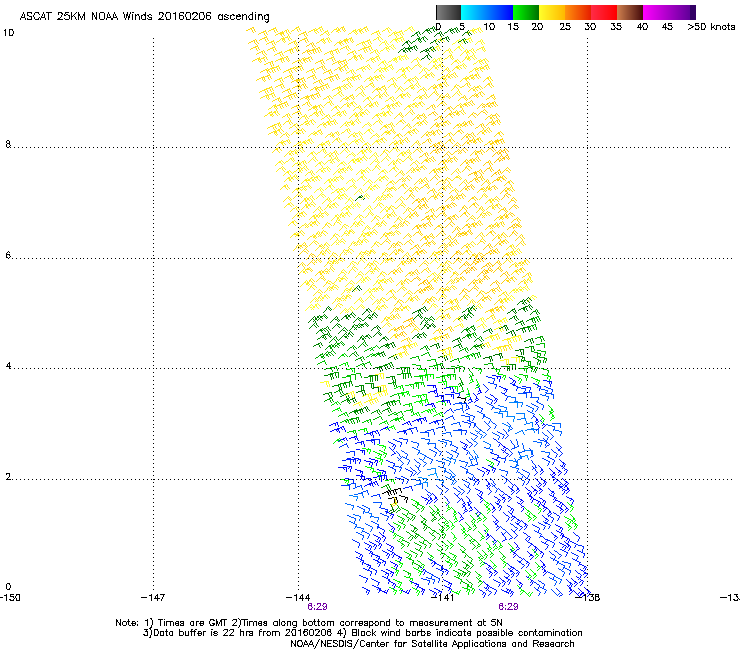
Task: Click the 'NOAA/NESDIS/Center for Satellite Applications and Research' credit
Action: pyautogui.click(x=432, y=644)
